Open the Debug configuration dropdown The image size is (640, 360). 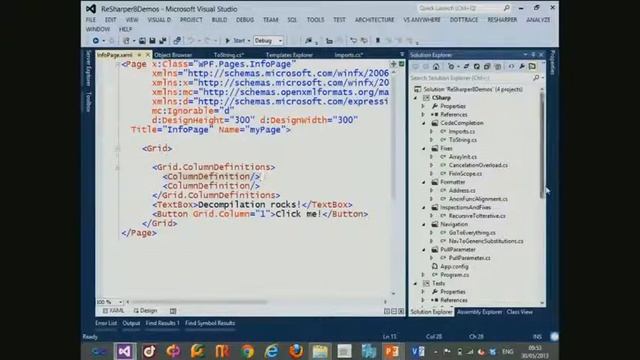coord(268,40)
